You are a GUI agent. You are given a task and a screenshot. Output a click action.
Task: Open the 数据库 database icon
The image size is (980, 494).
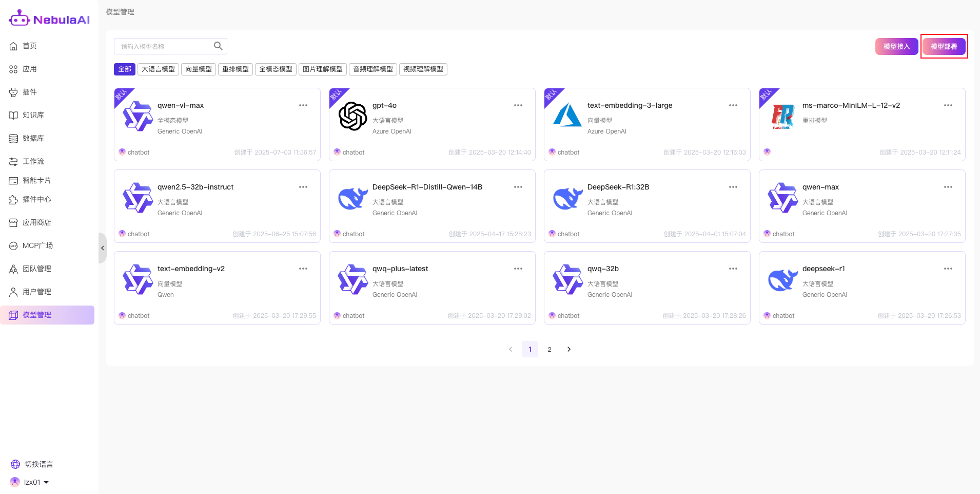13,139
